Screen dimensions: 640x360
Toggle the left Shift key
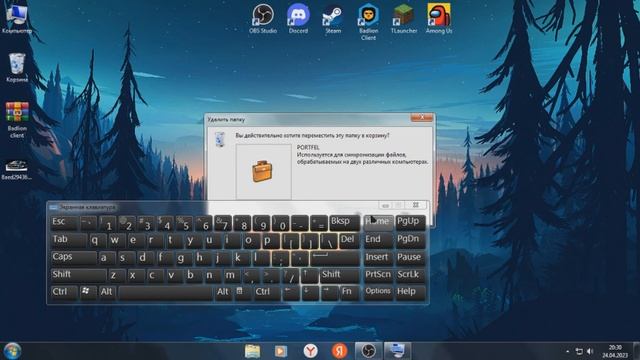tap(79, 276)
